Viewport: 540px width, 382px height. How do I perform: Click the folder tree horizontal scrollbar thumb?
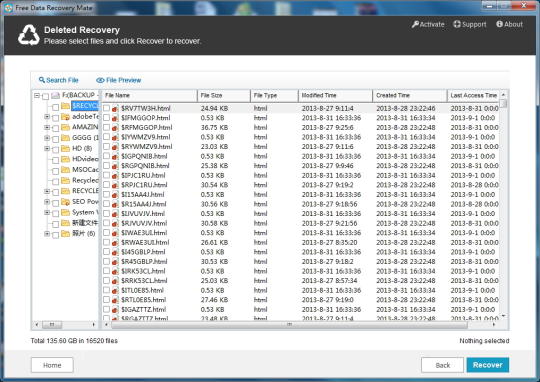pyautogui.click(x=52, y=324)
